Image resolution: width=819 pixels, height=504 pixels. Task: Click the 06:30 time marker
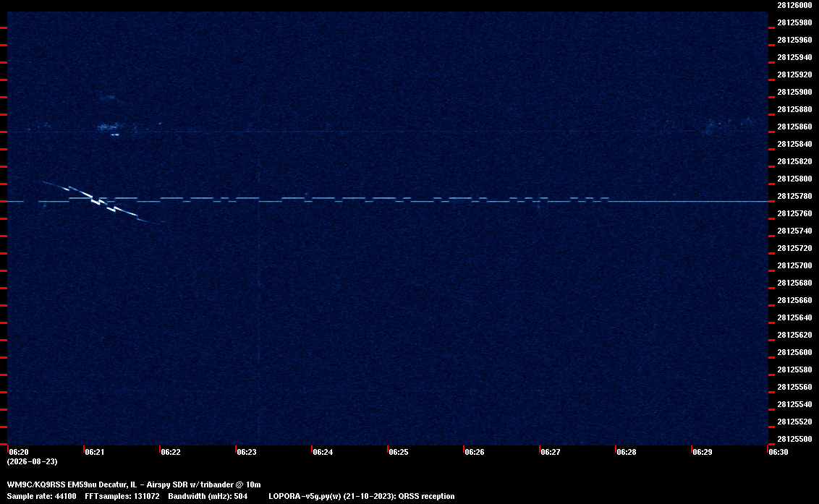tap(778, 452)
